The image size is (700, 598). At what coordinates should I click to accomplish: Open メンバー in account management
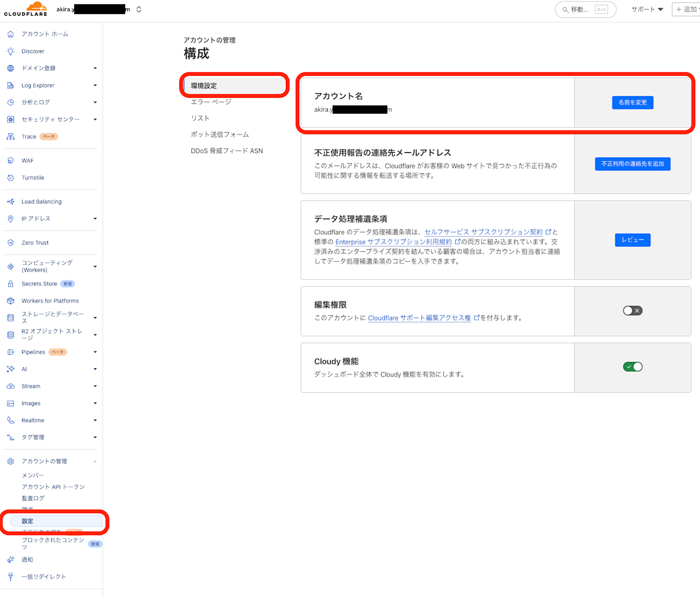point(33,476)
